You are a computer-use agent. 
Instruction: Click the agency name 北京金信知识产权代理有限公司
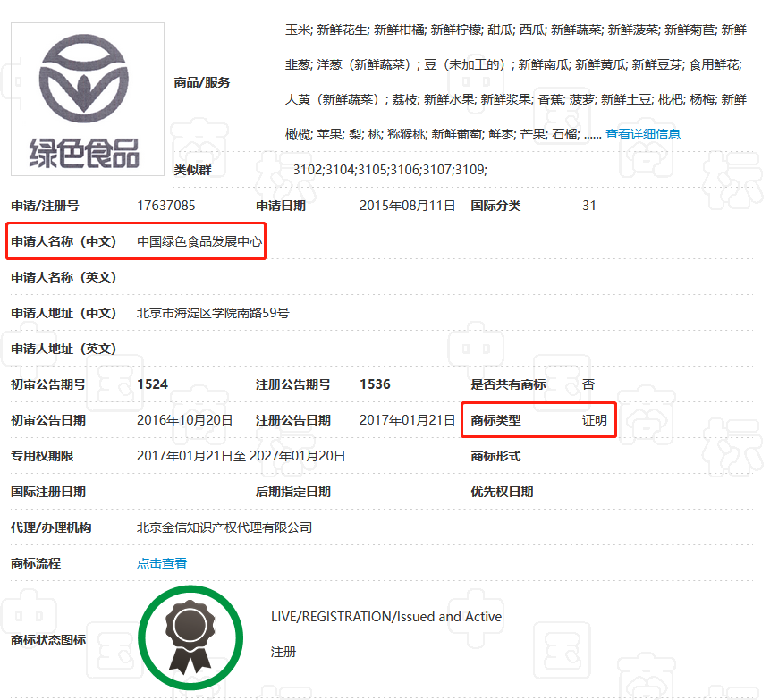pos(224,527)
